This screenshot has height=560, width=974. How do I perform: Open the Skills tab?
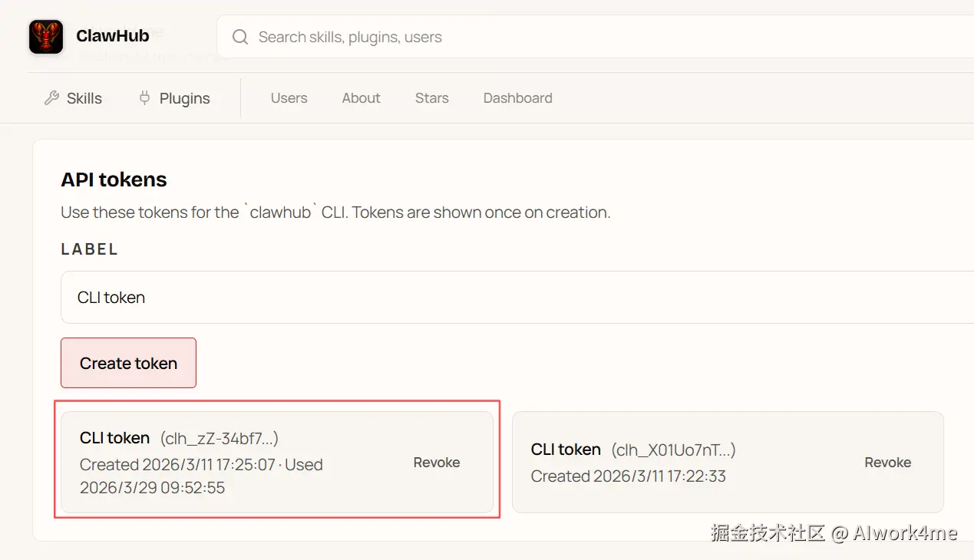click(x=74, y=98)
